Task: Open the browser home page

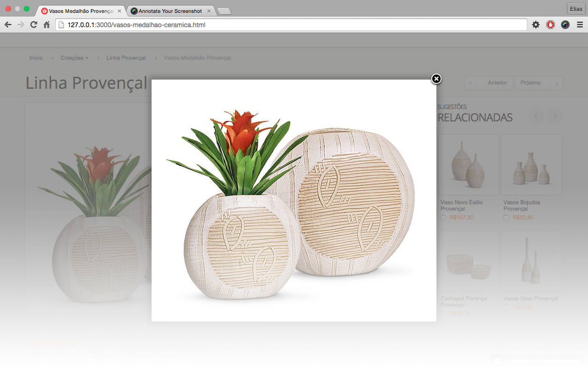Action: pos(46,25)
